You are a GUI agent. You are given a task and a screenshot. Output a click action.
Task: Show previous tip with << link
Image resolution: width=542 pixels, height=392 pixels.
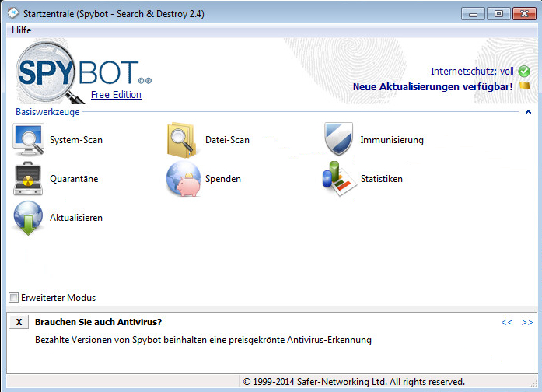coord(507,323)
